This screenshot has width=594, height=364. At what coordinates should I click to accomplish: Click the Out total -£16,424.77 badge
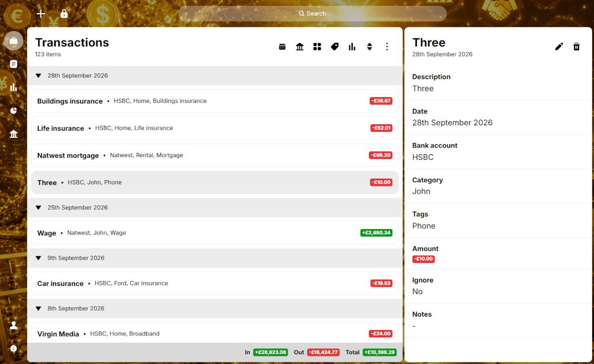323,352
